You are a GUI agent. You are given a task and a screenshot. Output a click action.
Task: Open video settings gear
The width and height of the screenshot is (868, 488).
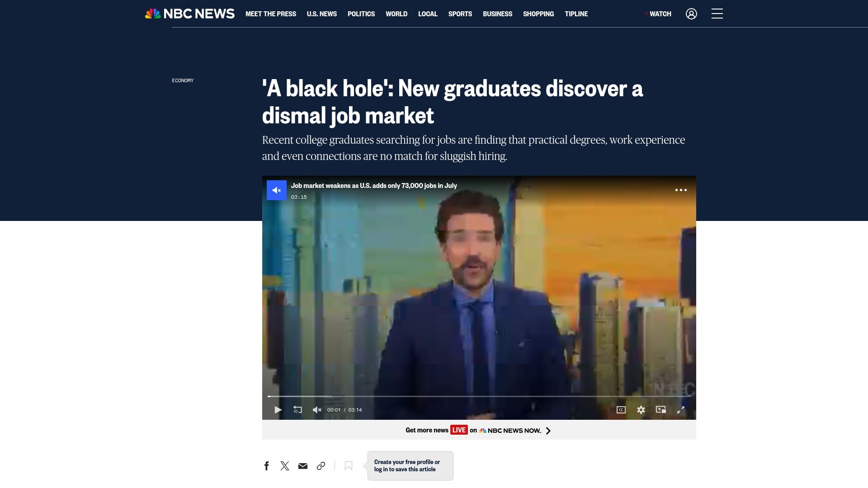[641, 410]
